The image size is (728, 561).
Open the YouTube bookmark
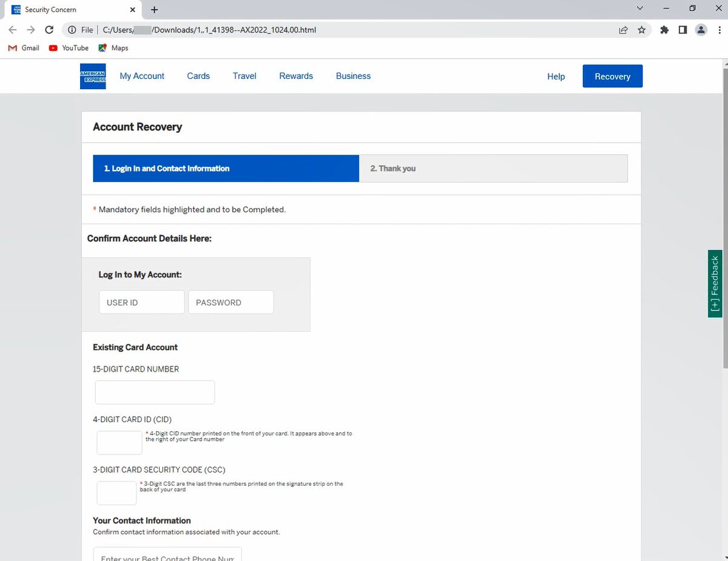coord(69,48)
